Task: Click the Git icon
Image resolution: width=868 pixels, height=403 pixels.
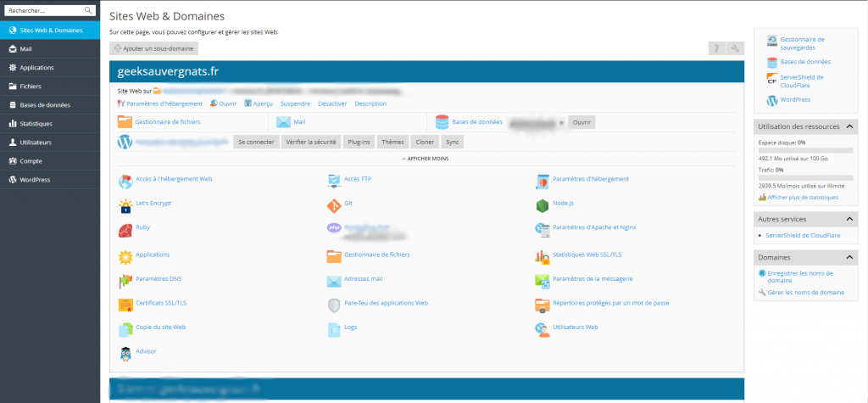Action: [333, 204]
